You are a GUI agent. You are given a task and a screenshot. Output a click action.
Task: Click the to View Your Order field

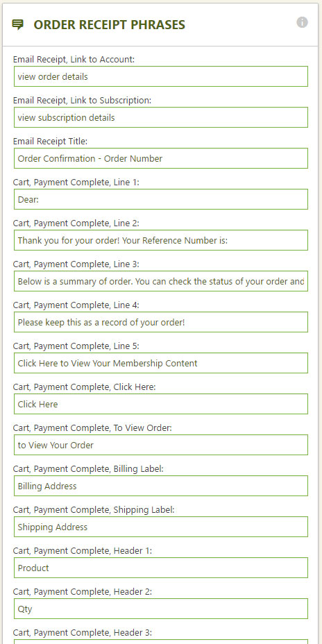click(161, 445)
